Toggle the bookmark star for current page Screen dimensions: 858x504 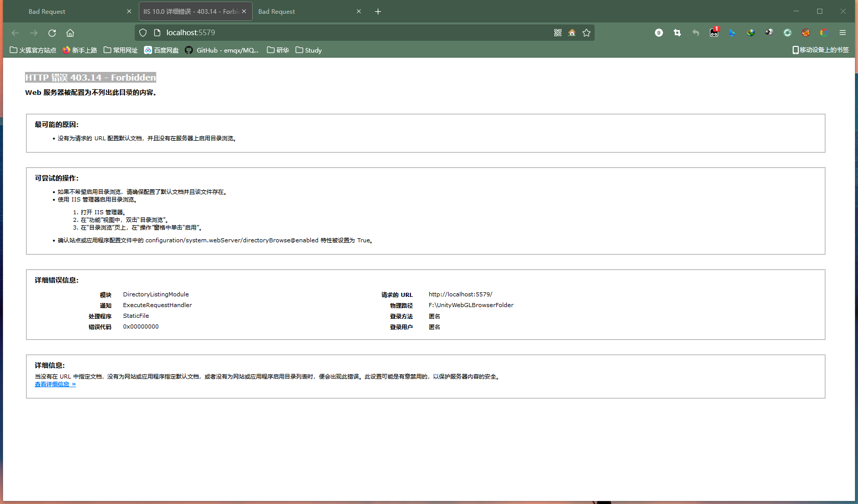click(586, 32)
